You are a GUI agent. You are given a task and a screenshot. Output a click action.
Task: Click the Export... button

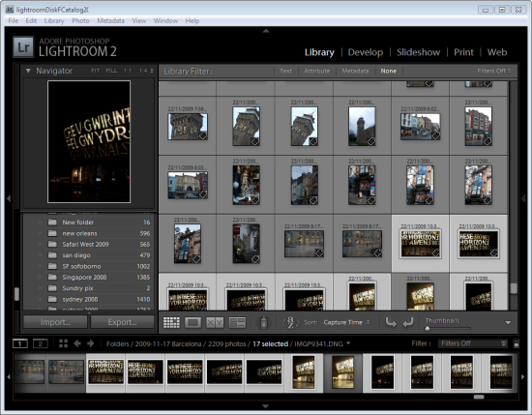tap(122, 322)
